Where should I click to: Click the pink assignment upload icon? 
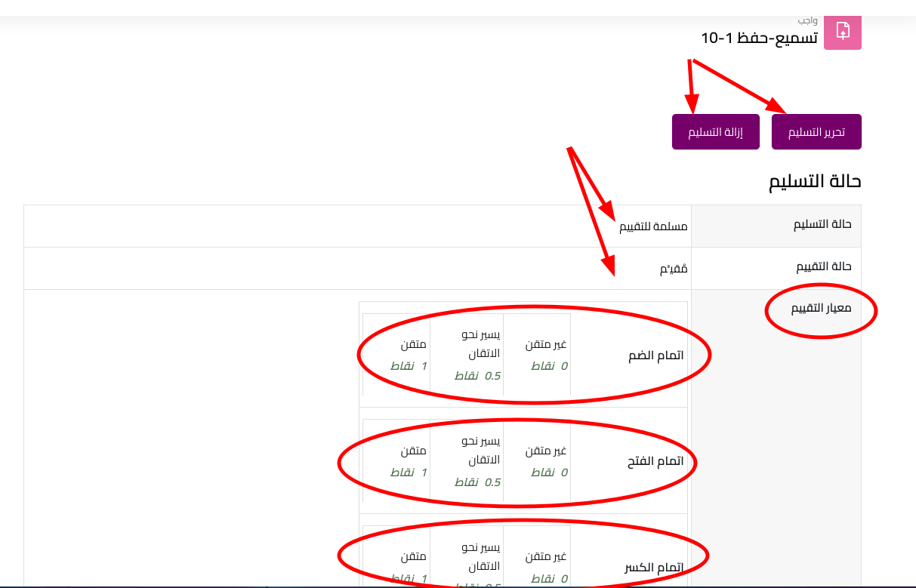842,31
